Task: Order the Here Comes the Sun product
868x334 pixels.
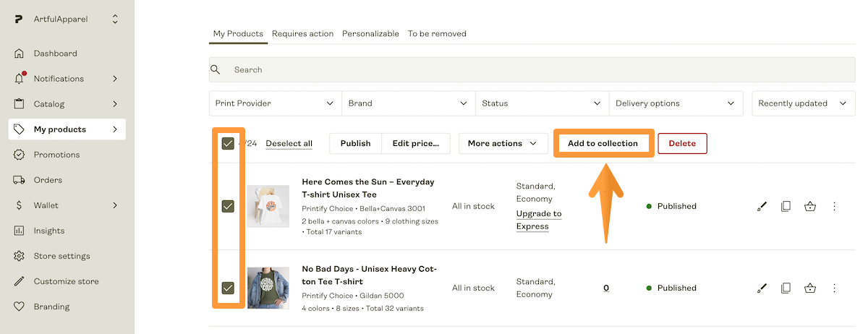Action: [810, 206]
